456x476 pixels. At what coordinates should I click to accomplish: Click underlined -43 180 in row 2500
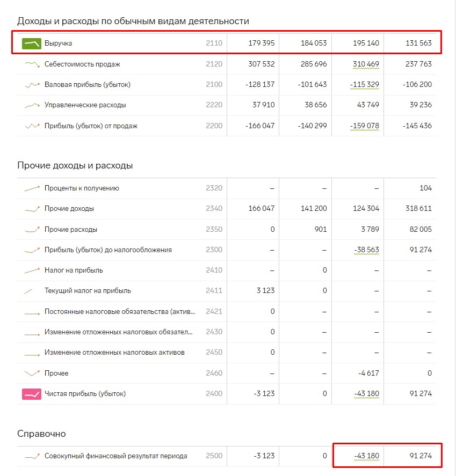[x=367, y=456]
